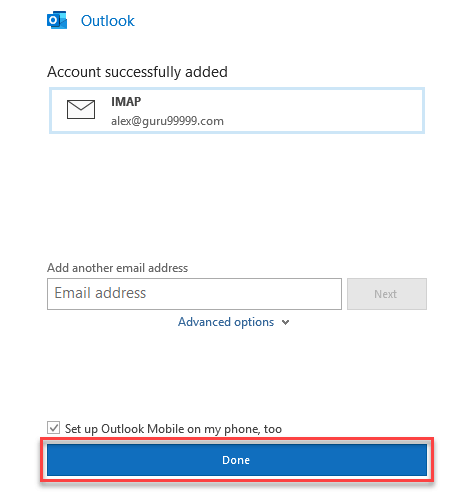Select the IMAP account card
This screenshot has height=503, width=474.
(x=237, y=110)
